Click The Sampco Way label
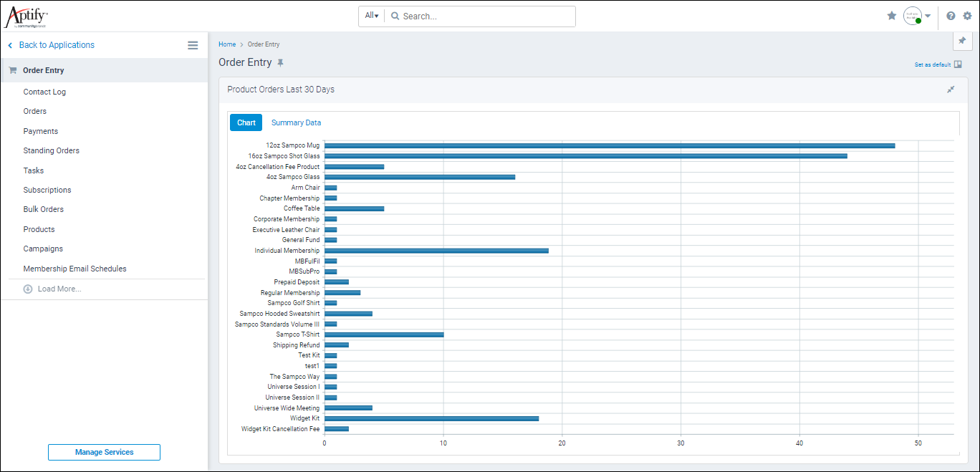The image size is (980, 472). point(294,377)
